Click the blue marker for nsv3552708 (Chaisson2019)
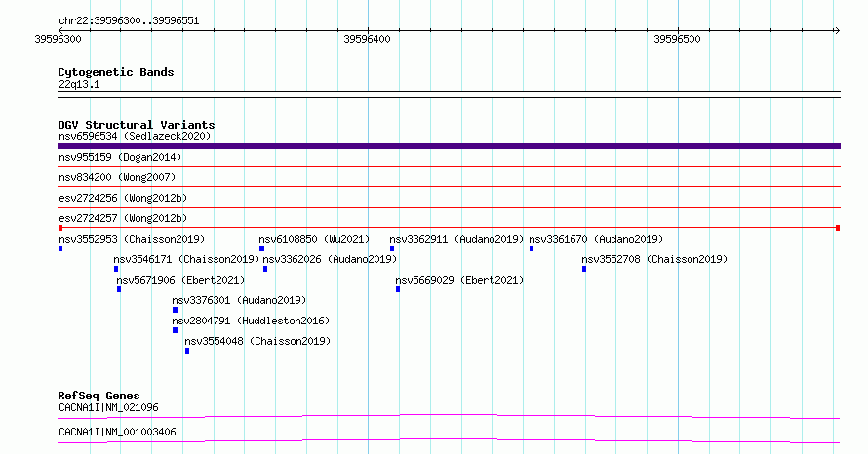This screenshot has width=868, height=454. click(584, 269)
